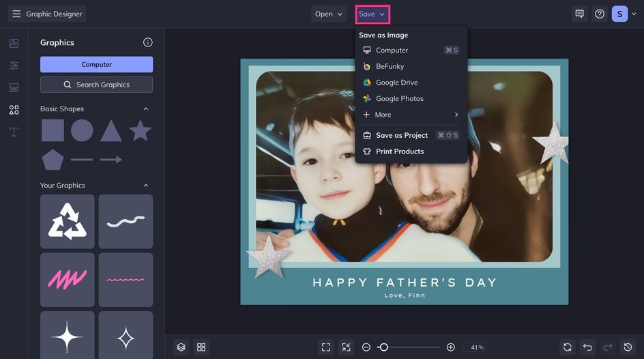The image size is (644, 359).
Task: Collapse the Basic Shapes section
Action: (x=145, y=109)
